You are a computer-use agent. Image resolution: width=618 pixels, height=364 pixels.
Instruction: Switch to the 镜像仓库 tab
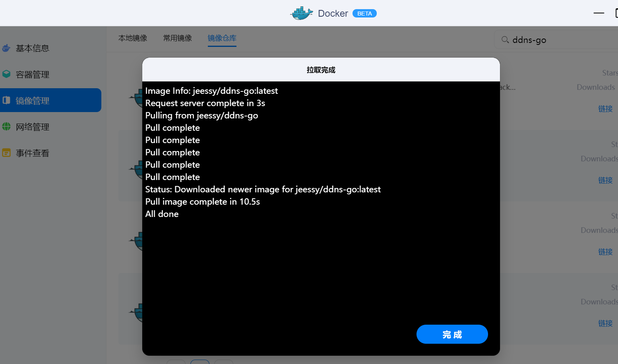(x=222, y=38)
